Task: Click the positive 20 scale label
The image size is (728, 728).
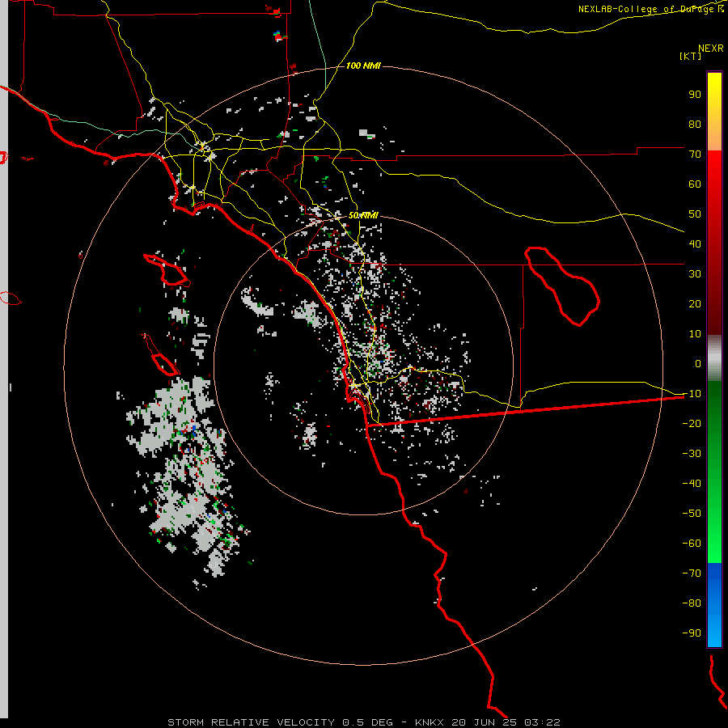Action: click(695, 304)
